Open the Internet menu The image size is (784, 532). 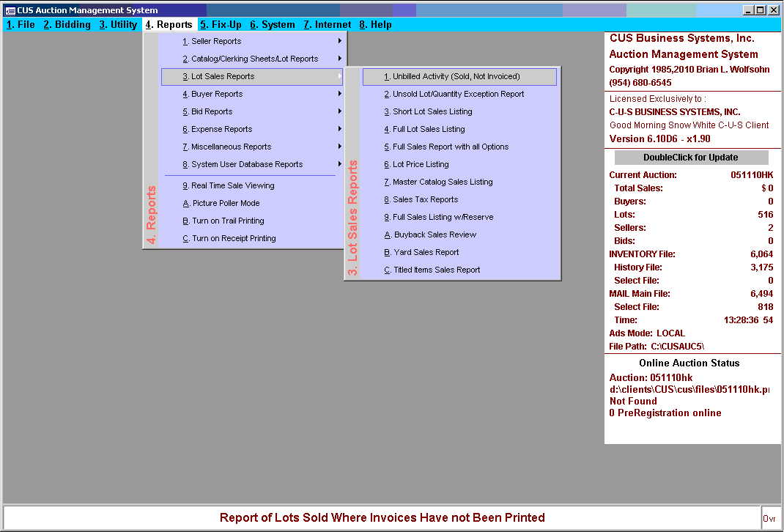[328, 24]
